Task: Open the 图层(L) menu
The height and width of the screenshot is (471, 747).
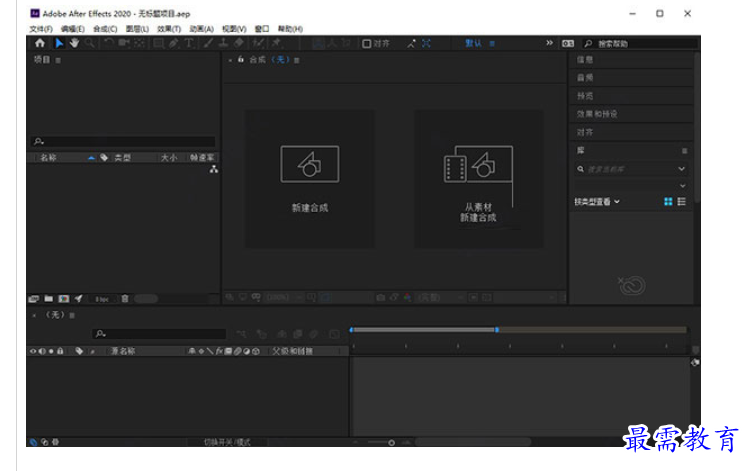Action: (x=137, y=29)
